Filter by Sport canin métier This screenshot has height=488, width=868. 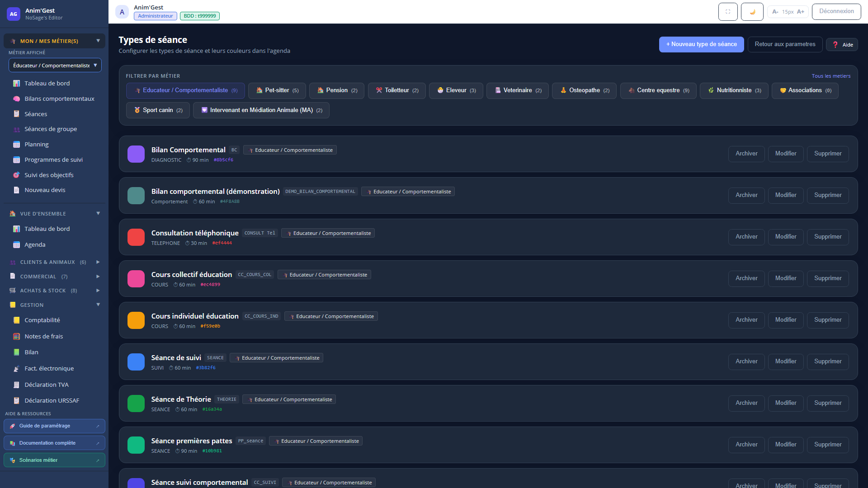158,110
